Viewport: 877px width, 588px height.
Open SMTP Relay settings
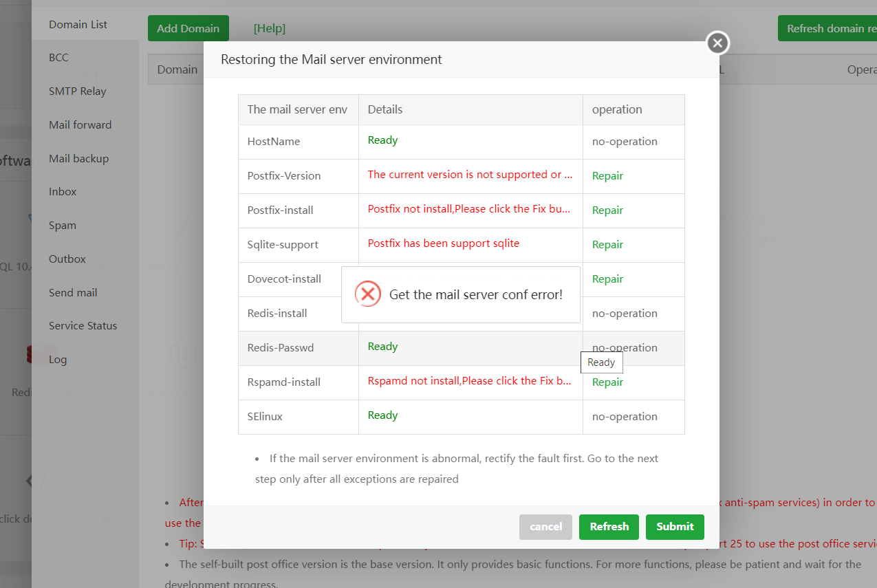click(78, 91)
